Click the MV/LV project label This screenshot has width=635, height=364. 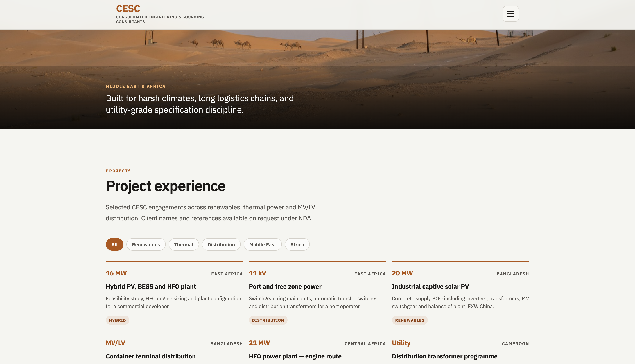[x=115, y=343]
